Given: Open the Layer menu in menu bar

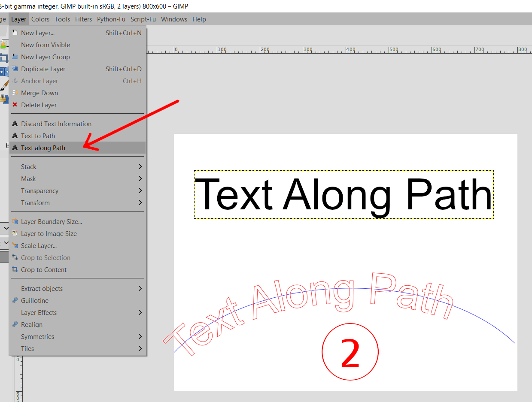Looking at the screenshot, I should 18,19.
